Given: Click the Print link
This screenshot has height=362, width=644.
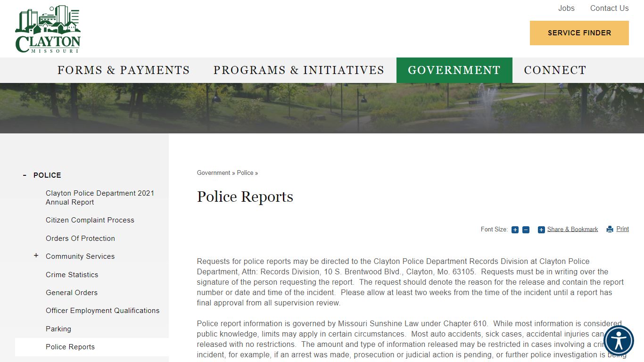Looking at the screenshot, I should pos(622,229).
